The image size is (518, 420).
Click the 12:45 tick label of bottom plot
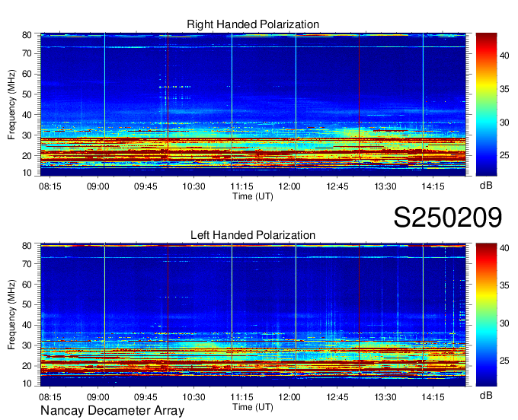tap(337, 397)
